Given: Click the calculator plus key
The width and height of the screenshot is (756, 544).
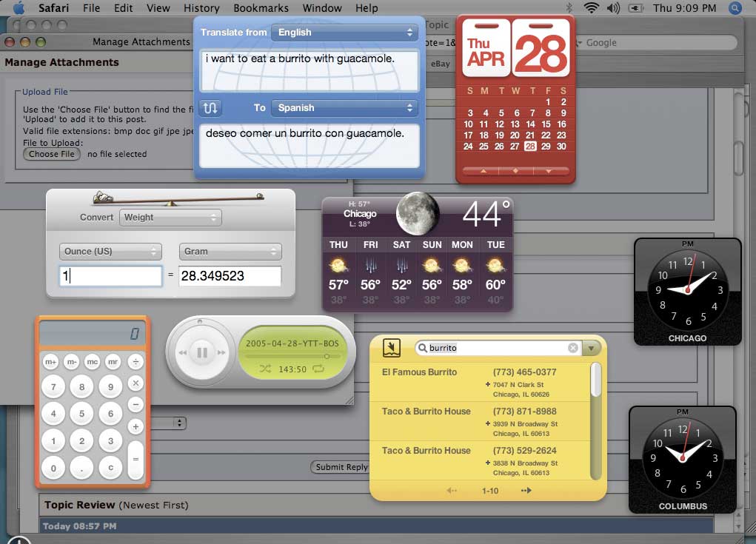Looking at the screenshot, I should click(x=136, y=426).
